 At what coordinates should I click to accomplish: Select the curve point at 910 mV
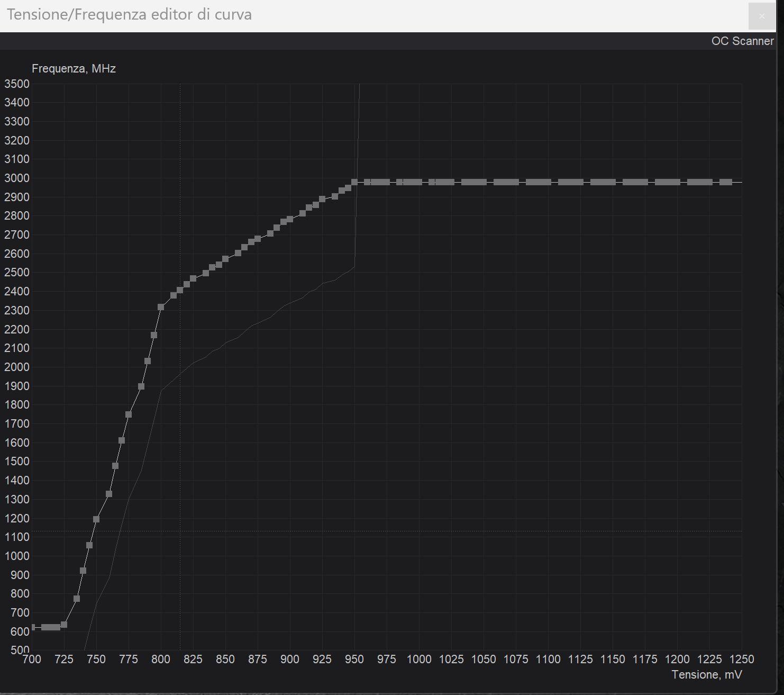point(303,213)
